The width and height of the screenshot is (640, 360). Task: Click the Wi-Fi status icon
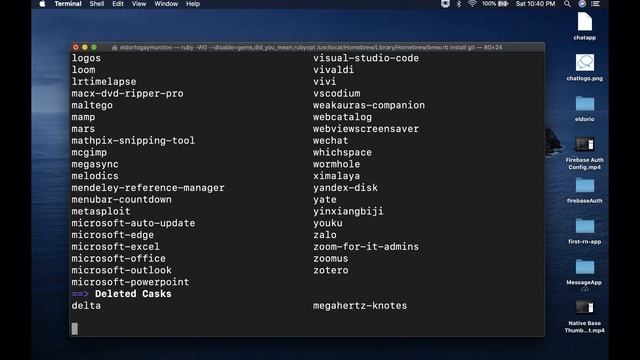472,4
